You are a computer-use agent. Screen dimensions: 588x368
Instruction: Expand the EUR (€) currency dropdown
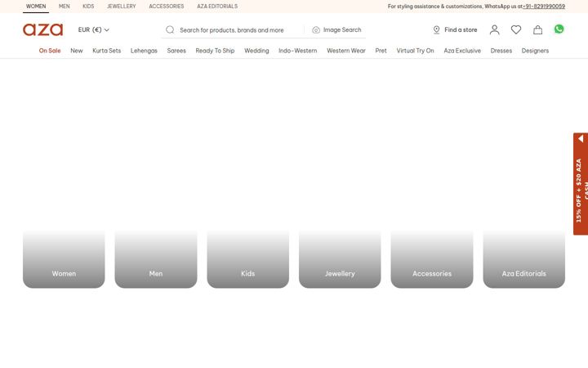[93, 29]
